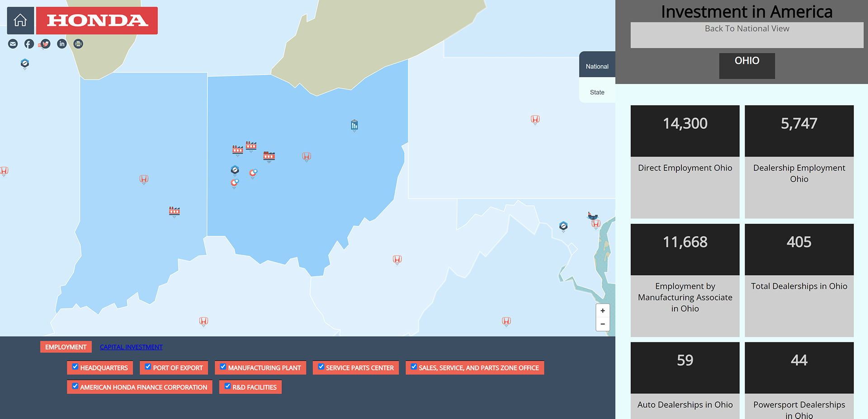Select Honda H marker in West Virginia
The height and width of the screenshot is (419, 868).
point(397,260)
